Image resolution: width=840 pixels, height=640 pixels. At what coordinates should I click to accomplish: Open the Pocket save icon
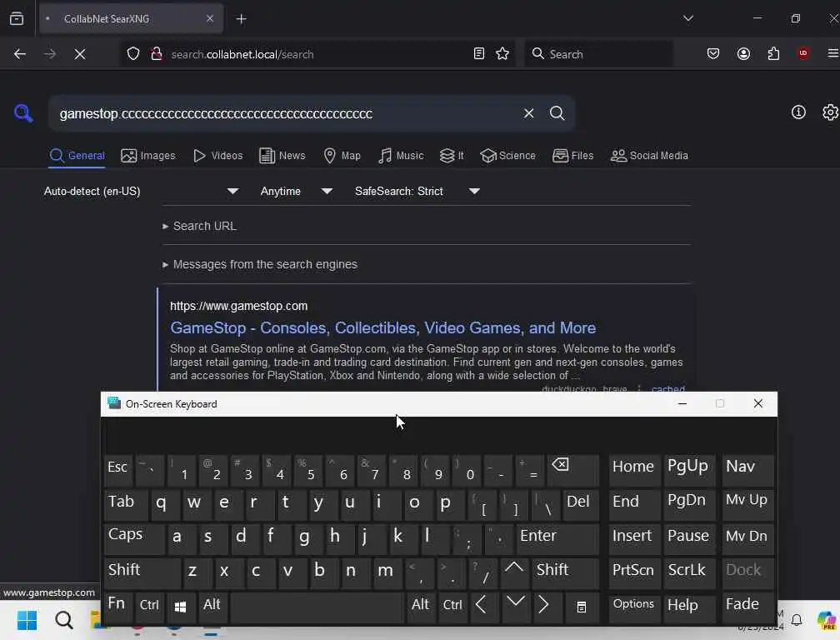[712, 53]
